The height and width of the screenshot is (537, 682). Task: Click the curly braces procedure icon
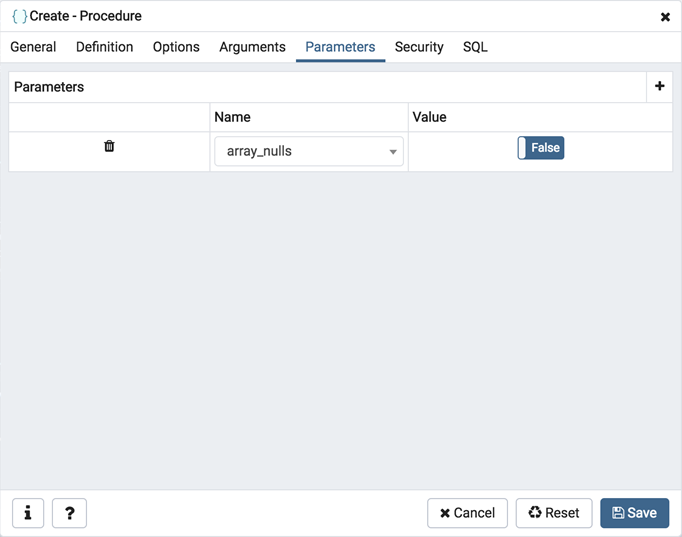19,17
